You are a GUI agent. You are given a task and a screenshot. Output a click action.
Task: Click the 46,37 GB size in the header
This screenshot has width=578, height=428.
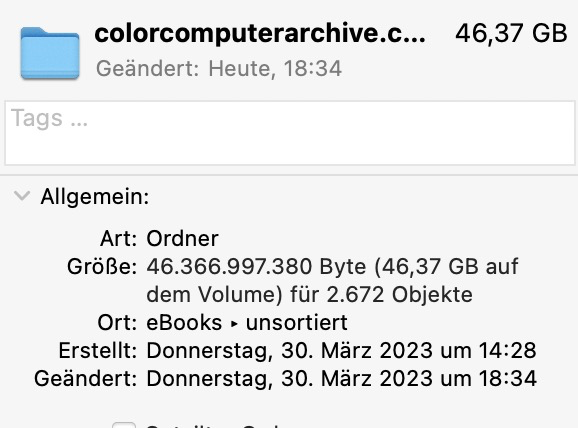(x=511, y=33)
